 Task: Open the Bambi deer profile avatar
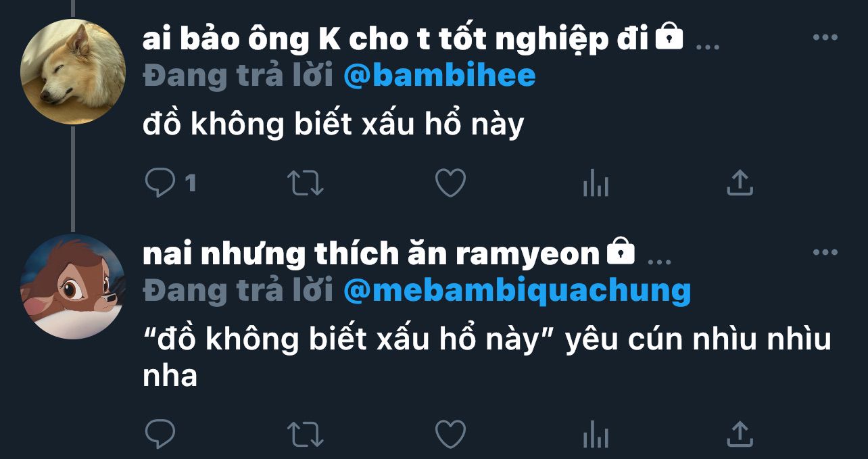coord(73,287)
